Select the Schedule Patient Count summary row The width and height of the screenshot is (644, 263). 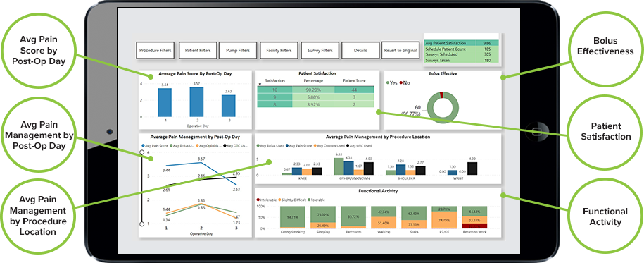click(461, 49)
